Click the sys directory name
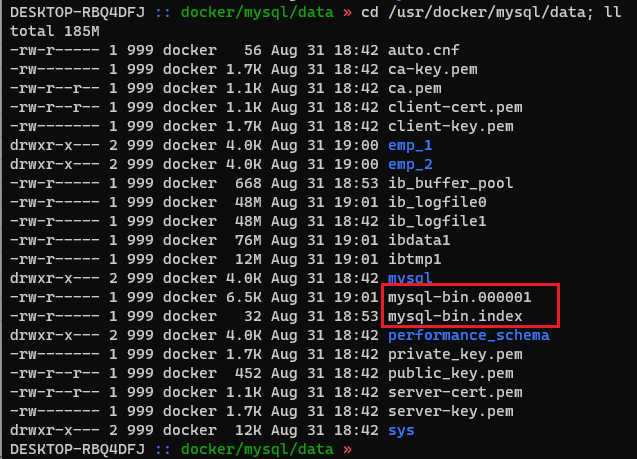The image size is (637, 459). (402, 430)
